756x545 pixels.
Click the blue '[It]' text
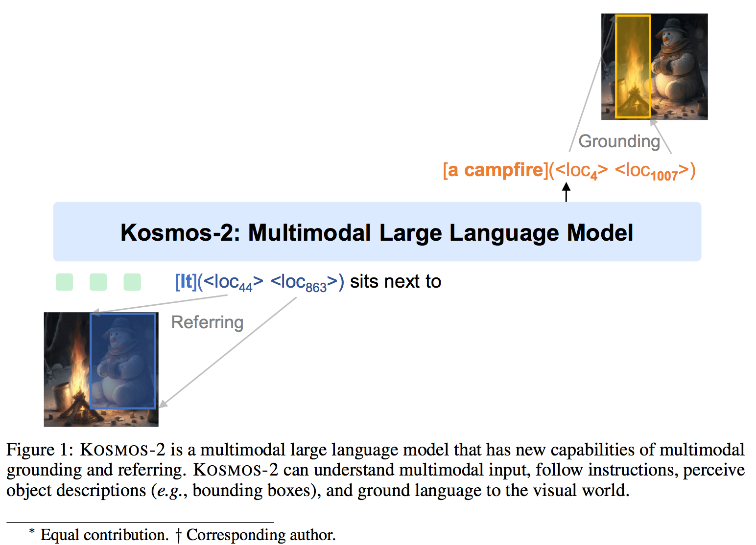pyautogui.click(x=186, y=282)
